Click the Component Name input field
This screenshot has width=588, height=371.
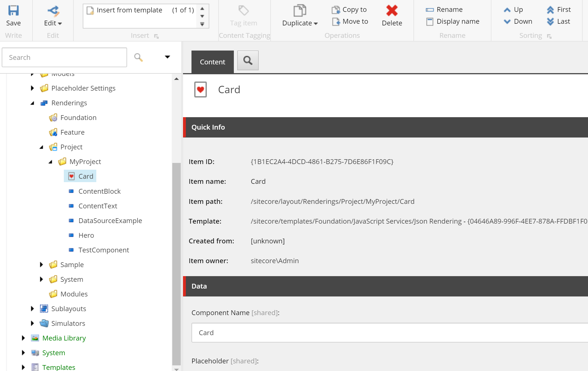(390, 333)
